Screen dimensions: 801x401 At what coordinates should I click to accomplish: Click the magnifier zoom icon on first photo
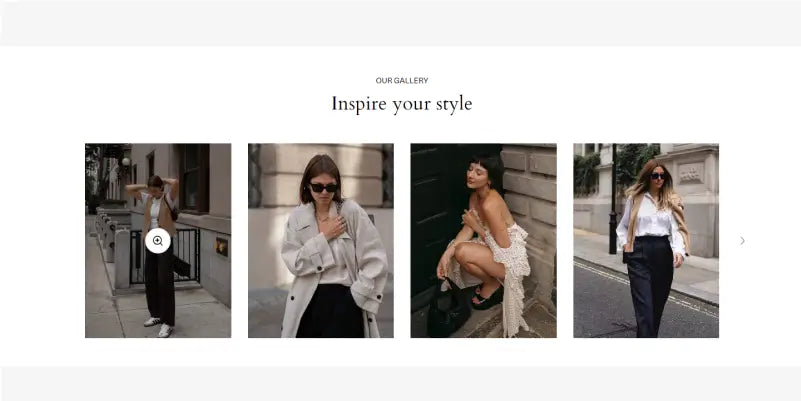coord(158,241)
